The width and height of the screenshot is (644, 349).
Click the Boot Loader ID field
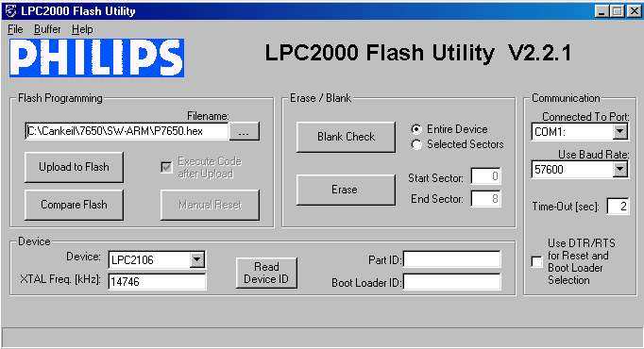click(451, 282)
